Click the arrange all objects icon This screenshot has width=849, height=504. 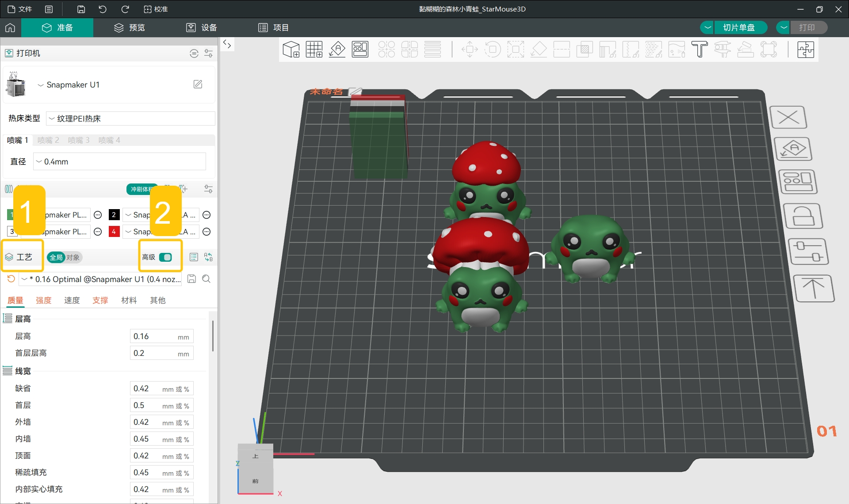click(x=360, y=49)
